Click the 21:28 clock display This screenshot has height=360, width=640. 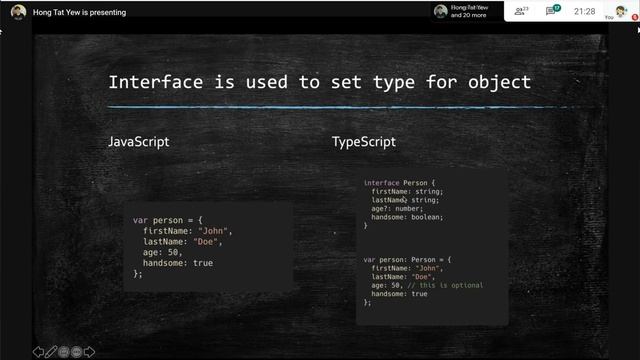coord(584,11)
